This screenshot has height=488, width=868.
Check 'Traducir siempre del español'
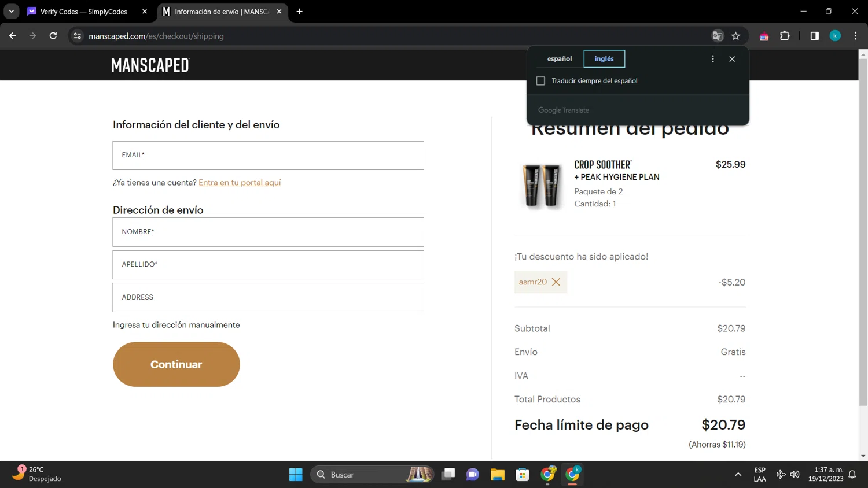(540, 81)
